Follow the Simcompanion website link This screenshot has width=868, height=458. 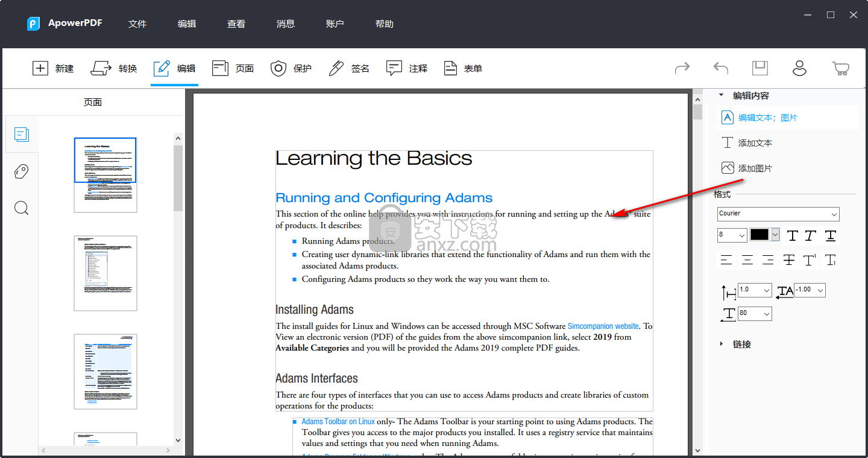603,326
